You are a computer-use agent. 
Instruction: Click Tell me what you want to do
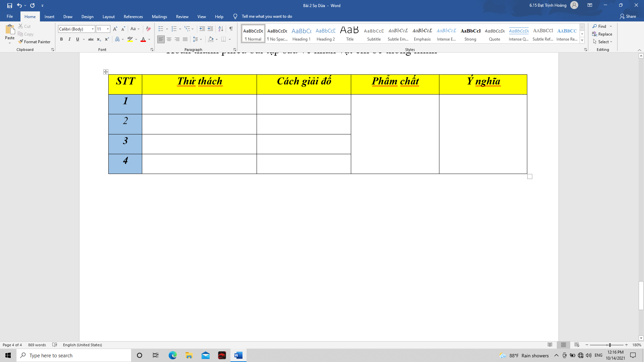(x=267, y=16)
